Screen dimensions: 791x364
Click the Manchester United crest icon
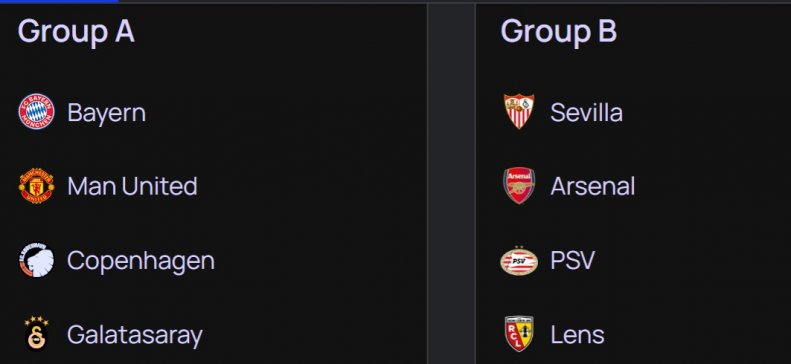[x=36, y=186]
